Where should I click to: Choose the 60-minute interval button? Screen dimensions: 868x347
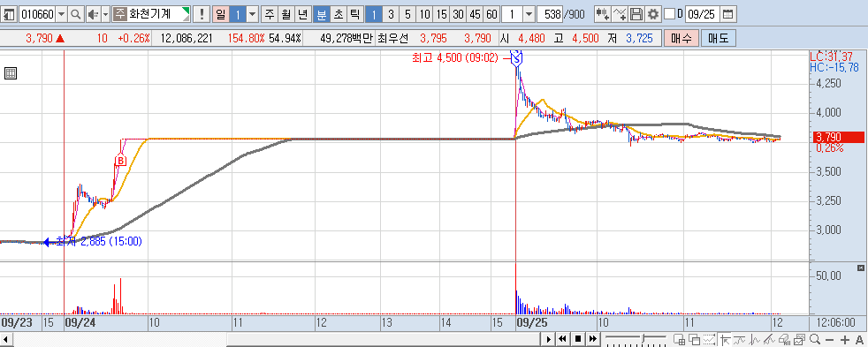point(491,14)
